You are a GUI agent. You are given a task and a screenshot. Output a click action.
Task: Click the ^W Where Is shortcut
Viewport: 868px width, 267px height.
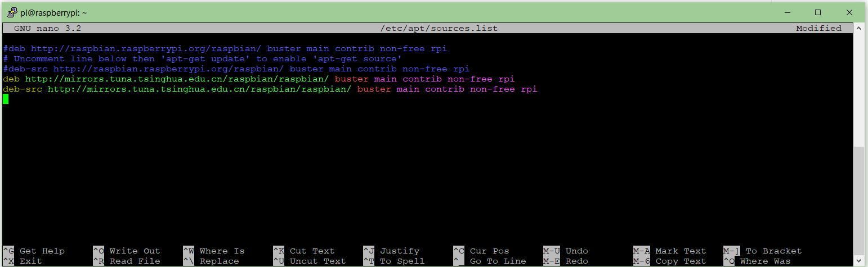pyautogui.click(x=214, y=251)
